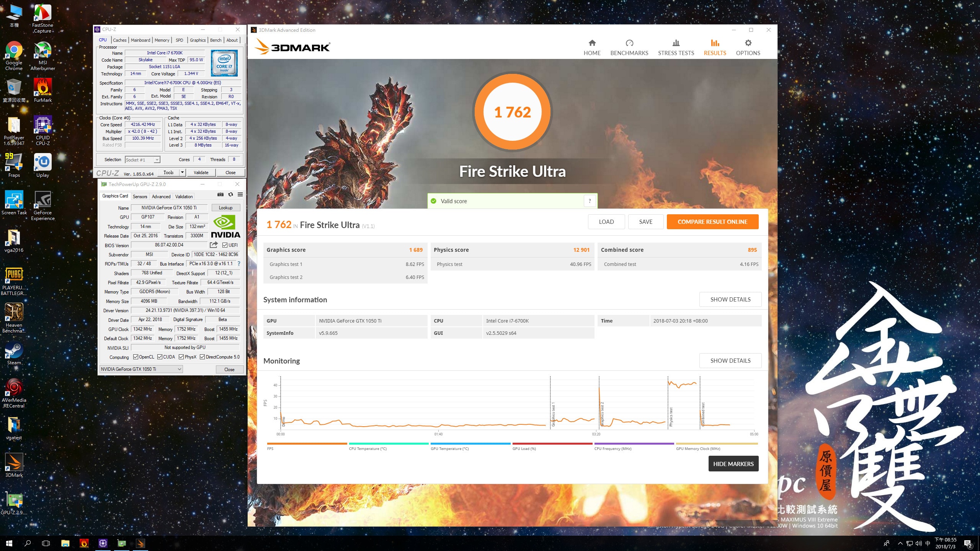Toggle the CUDA checkbox in GPU-Z
This screenshot has height=551, width=980.
[x=160, y=357]
